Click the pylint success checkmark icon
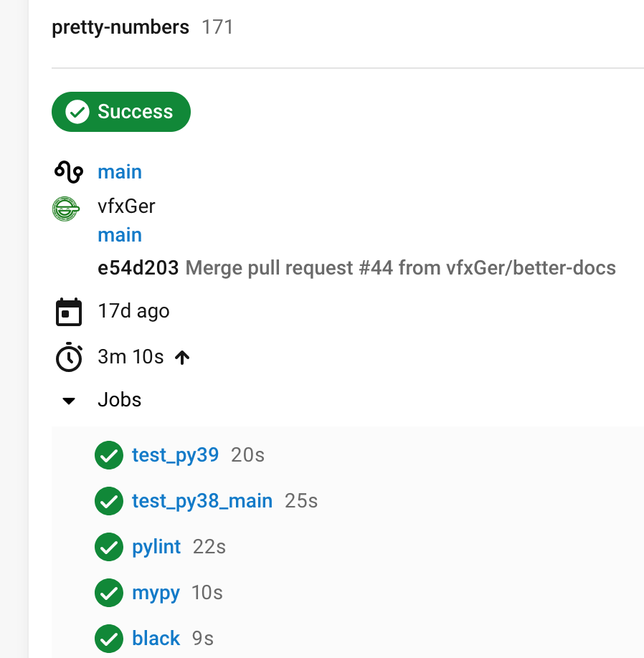The image size is (644, 658). [108, 547]
